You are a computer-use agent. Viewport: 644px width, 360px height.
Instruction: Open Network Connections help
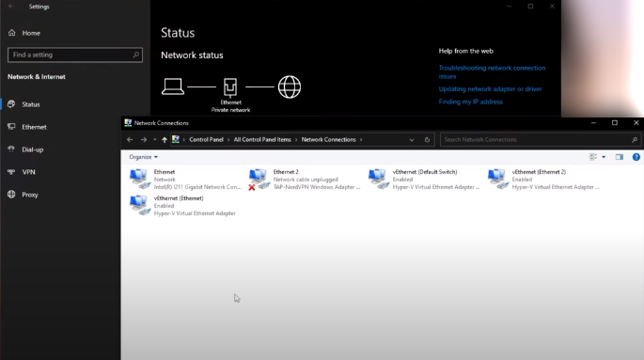[x=636, y=157]
